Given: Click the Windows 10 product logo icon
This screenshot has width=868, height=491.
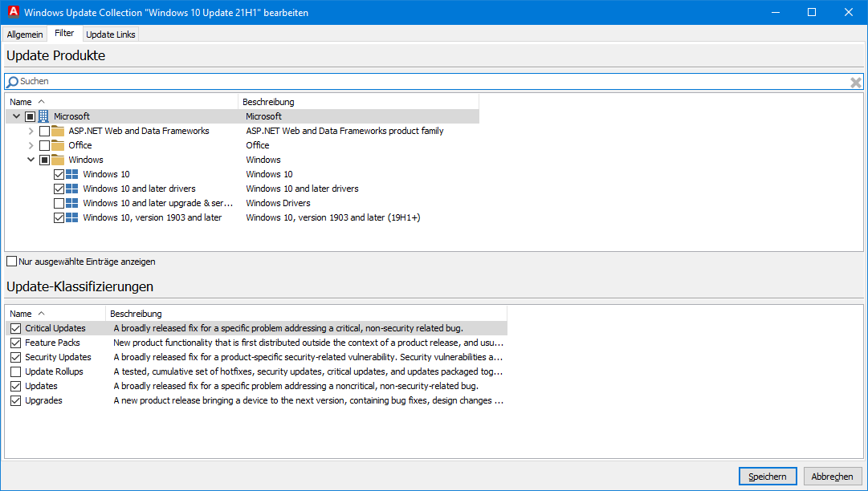Looking at the screenshot, I should [x=72, y=174].
